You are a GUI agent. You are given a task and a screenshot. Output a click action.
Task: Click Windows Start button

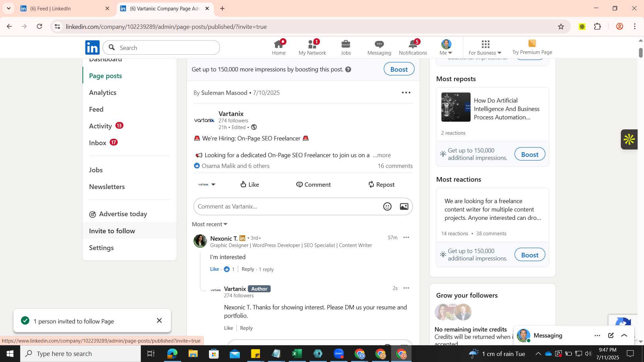[x=10, y=354]
